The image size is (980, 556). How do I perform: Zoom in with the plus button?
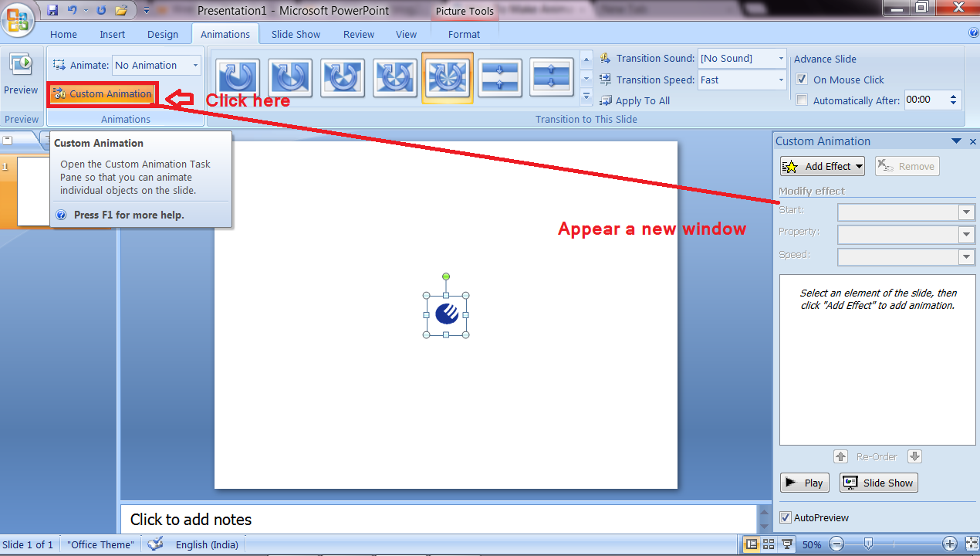tap(950, 544)
